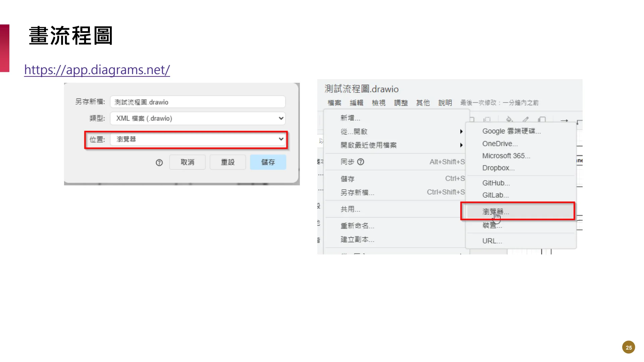Click the 另存新檔 filename input field
The height and width of the screenshot is (362, 644).
(198, 102)
